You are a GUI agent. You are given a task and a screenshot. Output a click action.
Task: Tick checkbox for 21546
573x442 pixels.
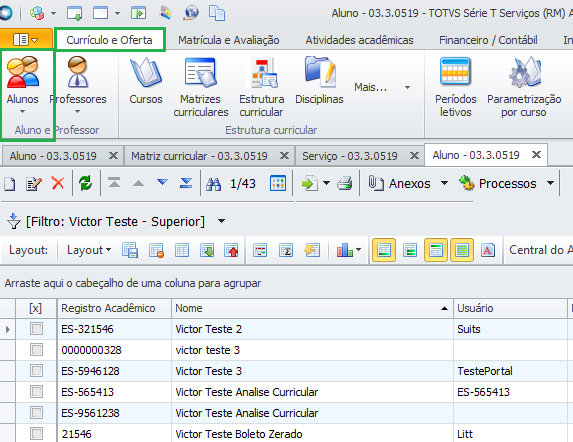click(36, 434)
